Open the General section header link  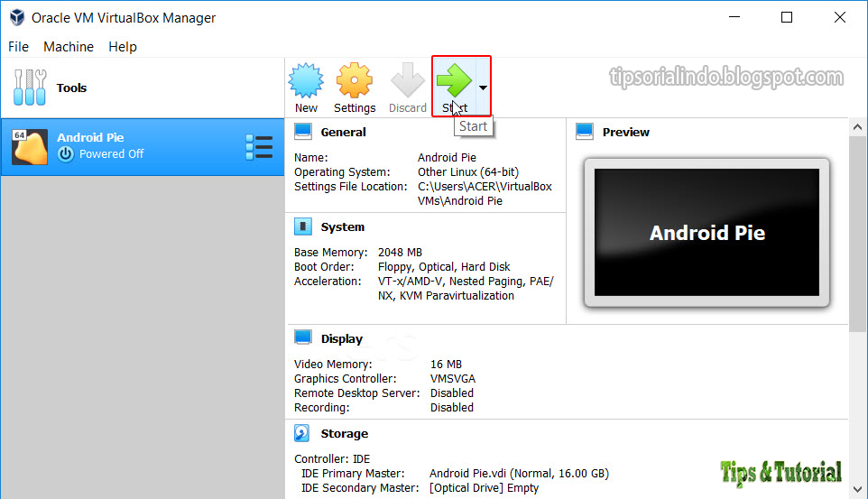pyautogui.click(x=343, y=132)
